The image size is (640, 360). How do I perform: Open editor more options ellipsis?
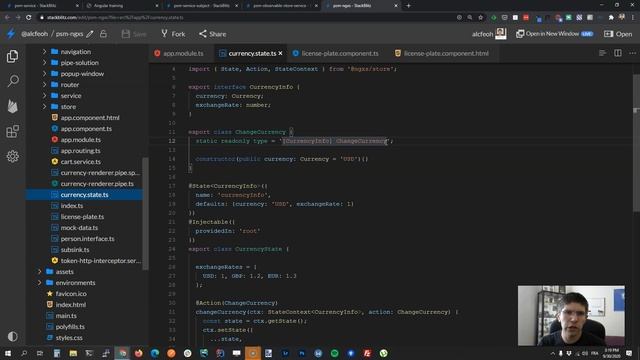(632, 53)
